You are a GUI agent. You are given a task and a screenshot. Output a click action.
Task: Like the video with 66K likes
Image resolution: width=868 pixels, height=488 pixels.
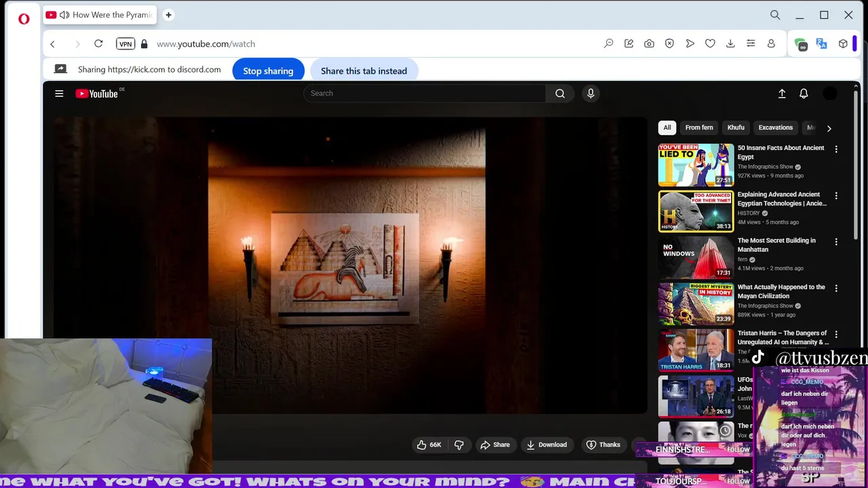429,445
